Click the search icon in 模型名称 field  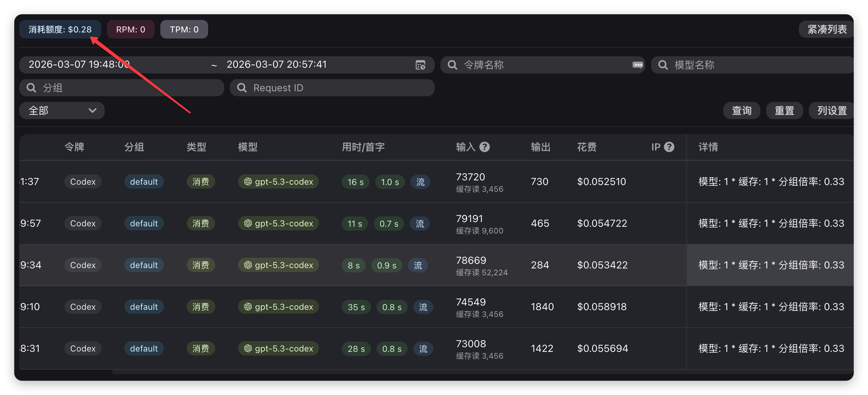coord(663,65)
